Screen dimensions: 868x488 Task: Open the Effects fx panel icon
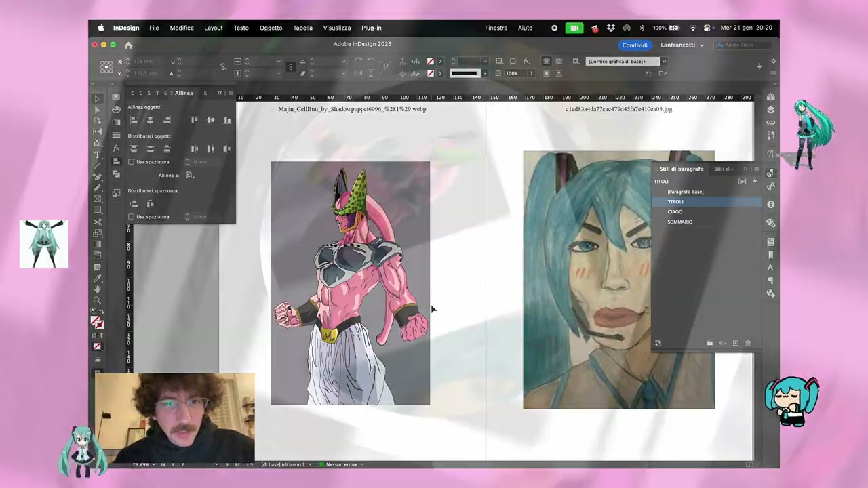point(116,148)
